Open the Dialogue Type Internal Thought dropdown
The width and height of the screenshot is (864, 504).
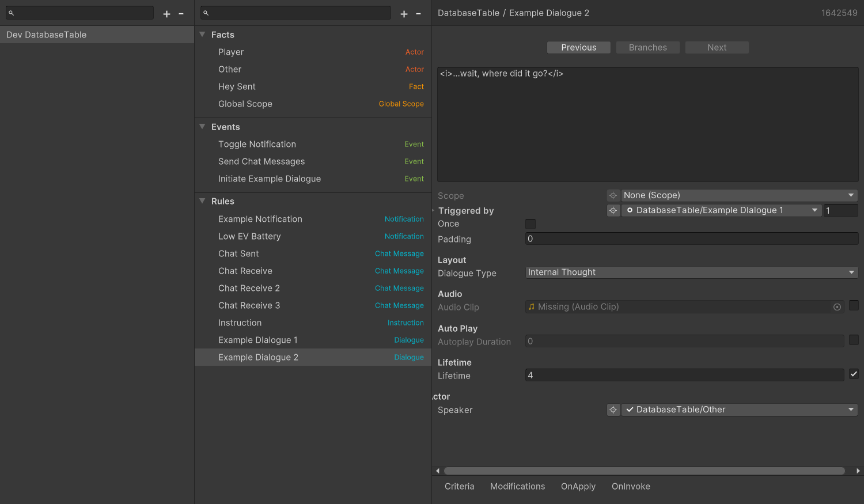[692, 272]
